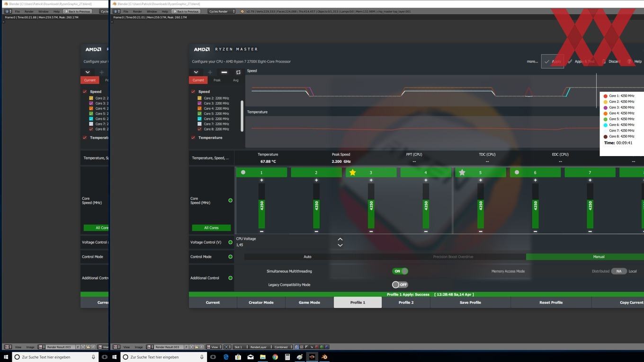Toggle Core 5 checkbox in right Ryzen Master window
Viewport: 644px width, 362px height.
(x=199, y=114)
